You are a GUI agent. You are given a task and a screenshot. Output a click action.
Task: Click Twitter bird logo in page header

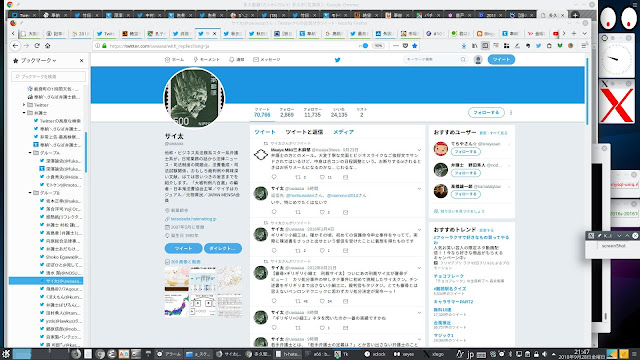(x=338, y=60)
